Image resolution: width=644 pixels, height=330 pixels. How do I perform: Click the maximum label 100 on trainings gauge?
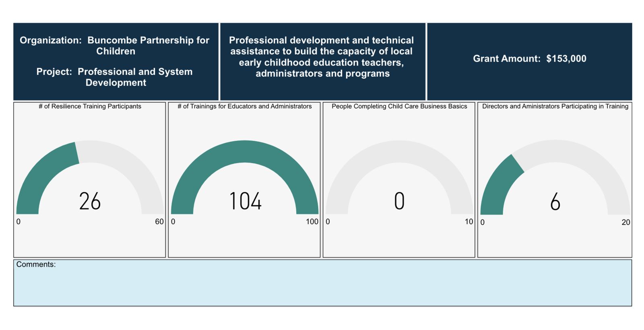point(312,222)
